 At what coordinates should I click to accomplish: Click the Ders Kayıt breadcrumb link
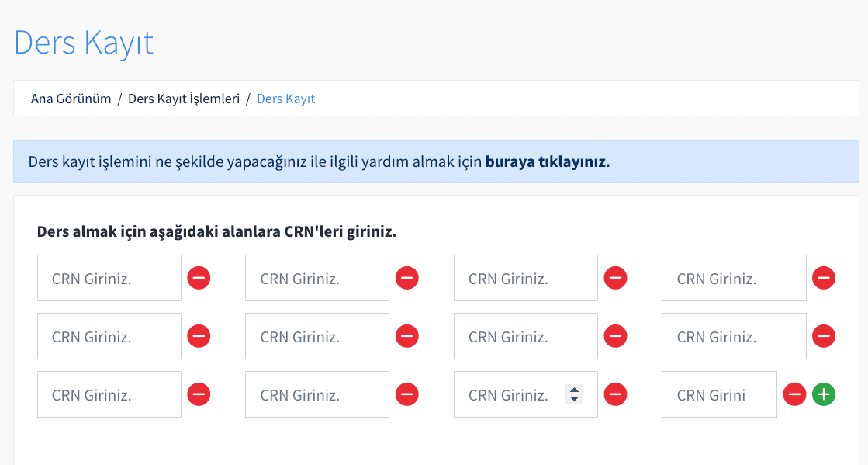pyautogui.click(x=285, y=99)
